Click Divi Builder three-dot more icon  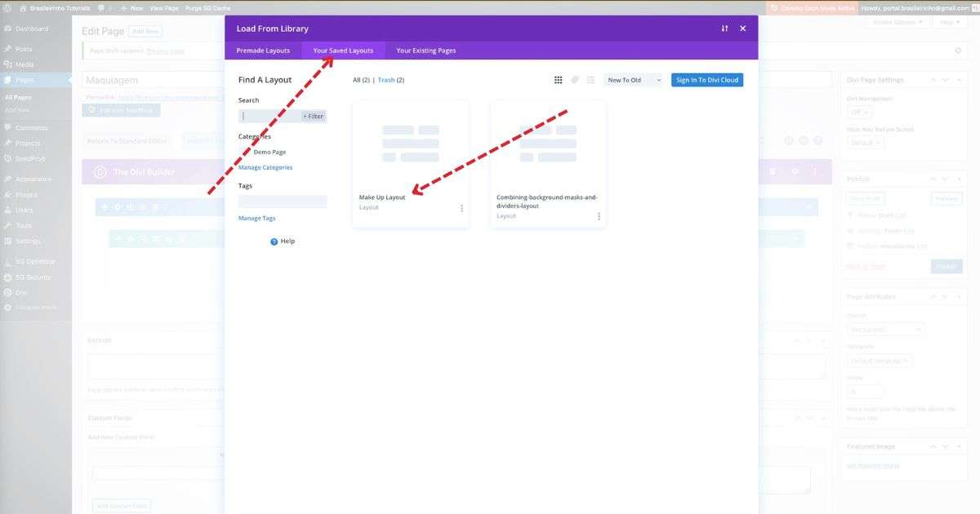(x=814, y=172)
